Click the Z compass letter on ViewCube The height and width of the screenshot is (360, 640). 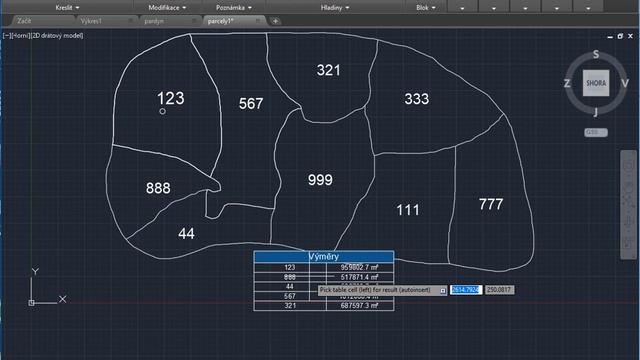(x=567, y=83)
